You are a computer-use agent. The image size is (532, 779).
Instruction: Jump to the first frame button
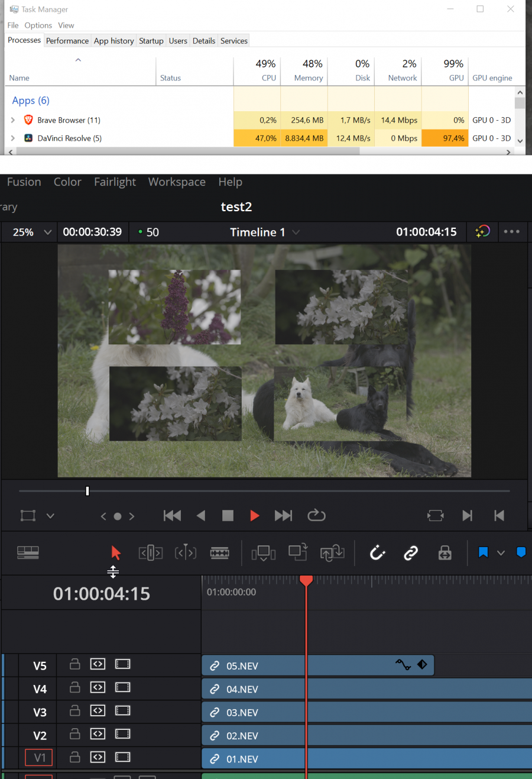coord(172,515)
